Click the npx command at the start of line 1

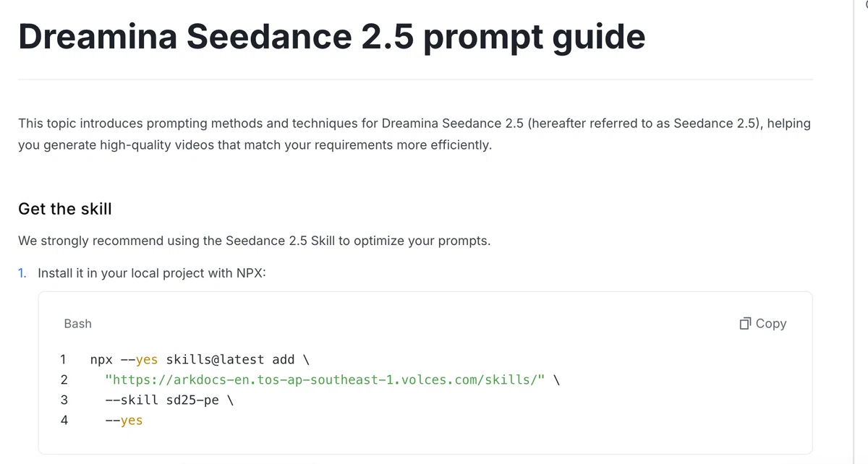[101, 360]
